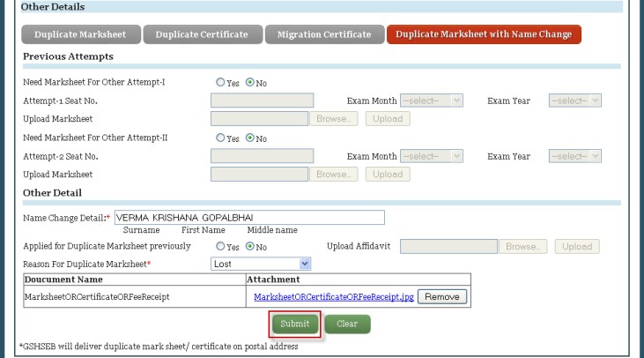Open Reason For Duplicate Marksheet dropdown
This screenshot has width=644, height=358.
(262, 264)
